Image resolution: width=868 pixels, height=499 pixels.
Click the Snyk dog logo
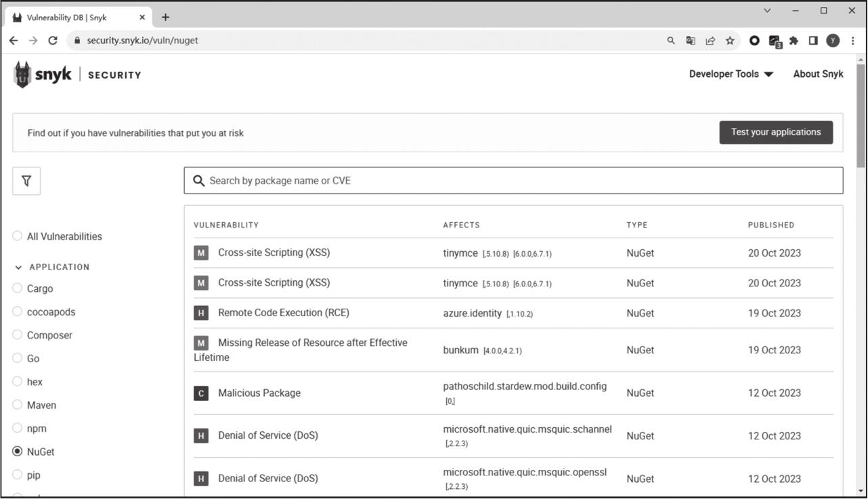23,74
